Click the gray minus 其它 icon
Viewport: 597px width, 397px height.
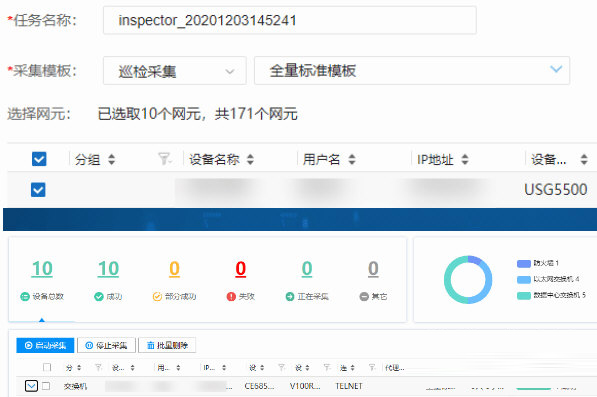click(364, 297)
